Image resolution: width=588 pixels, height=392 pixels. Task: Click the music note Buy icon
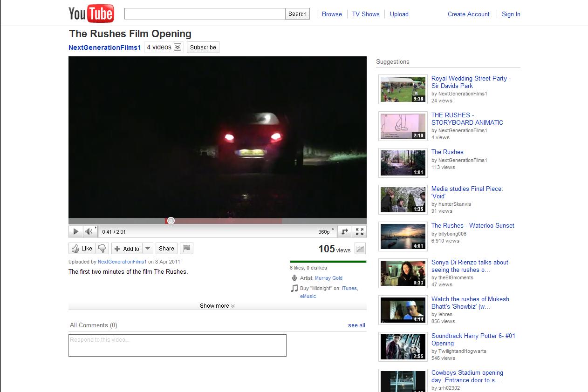click(294, 288)
